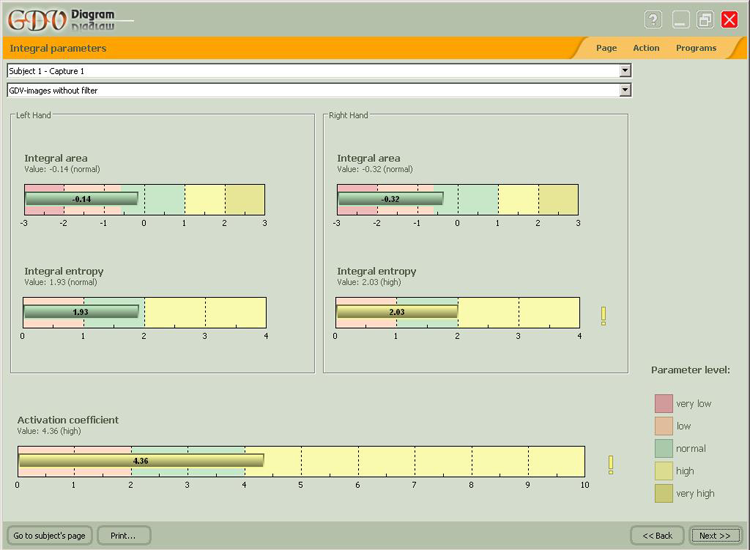The image size is (750, 550).
Task: Open the Programs menu
Action: click(696, 48)
